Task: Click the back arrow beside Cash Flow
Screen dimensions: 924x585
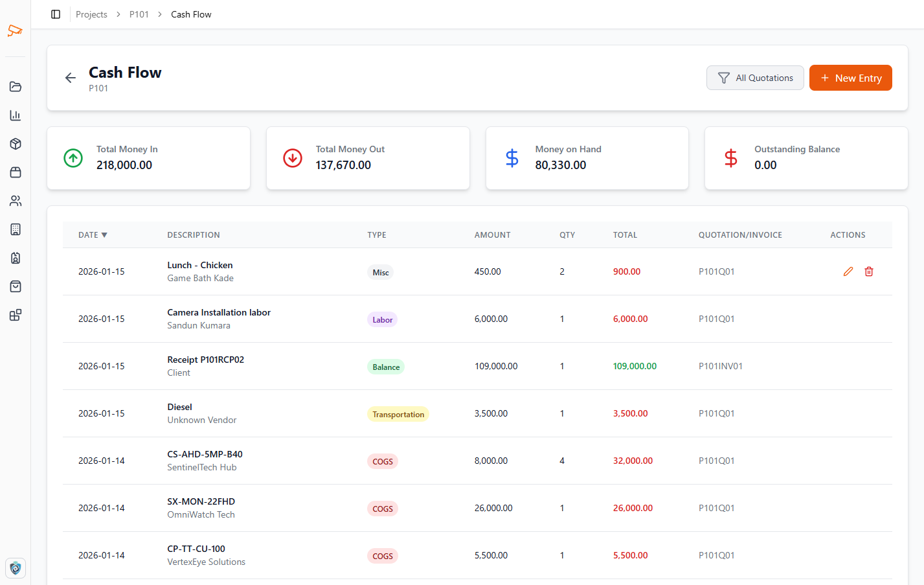Action: point(71,78)
